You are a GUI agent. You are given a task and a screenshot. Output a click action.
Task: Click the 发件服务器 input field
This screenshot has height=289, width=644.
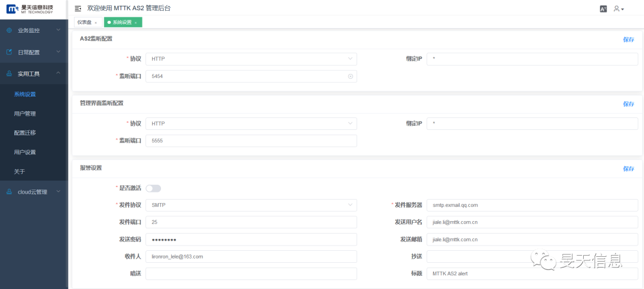532,204
